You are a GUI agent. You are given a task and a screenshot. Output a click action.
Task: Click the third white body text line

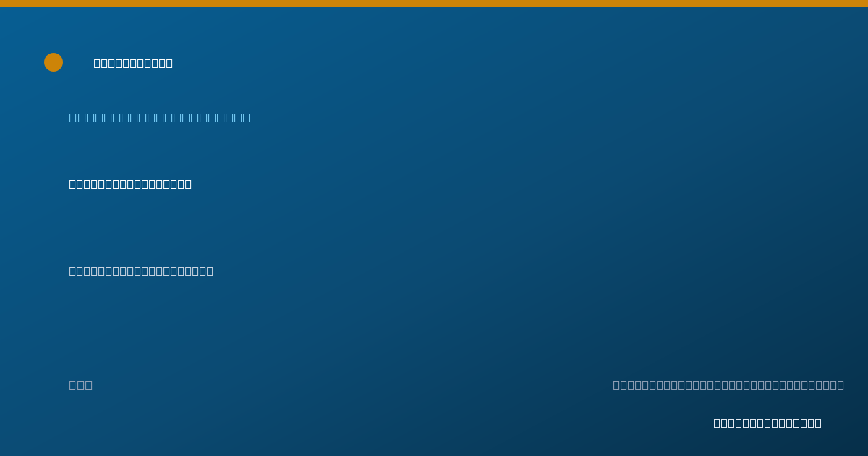141,271
